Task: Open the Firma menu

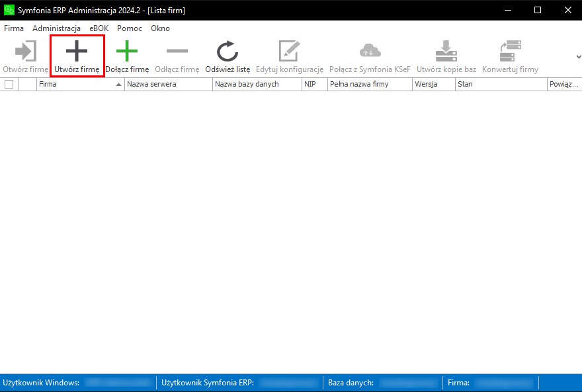Action: [x=14, y=28]
